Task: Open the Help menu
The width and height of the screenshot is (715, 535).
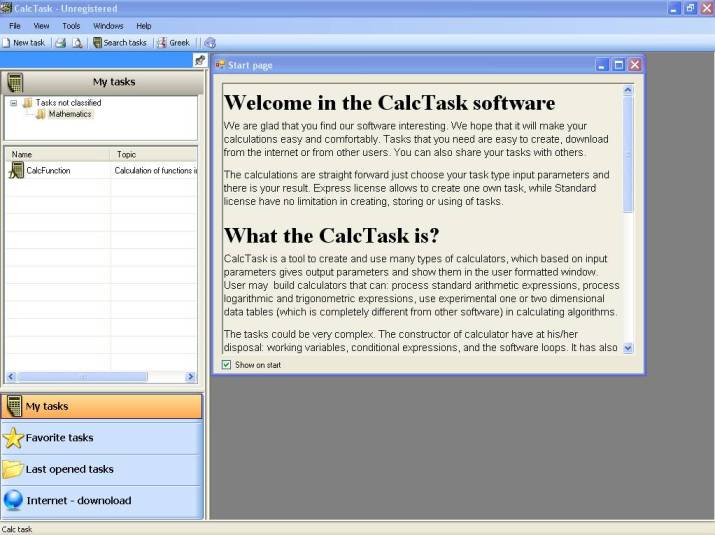Action: [x=144, y=26]
